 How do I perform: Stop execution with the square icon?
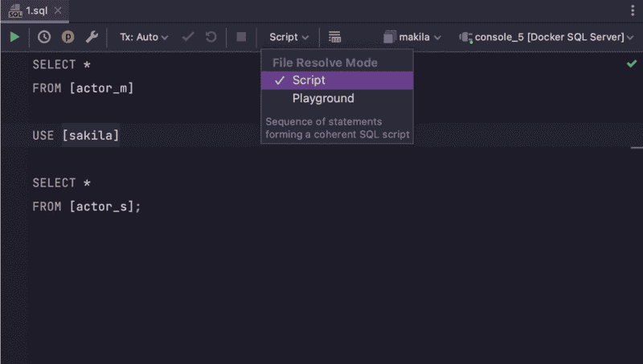(241, 37)
